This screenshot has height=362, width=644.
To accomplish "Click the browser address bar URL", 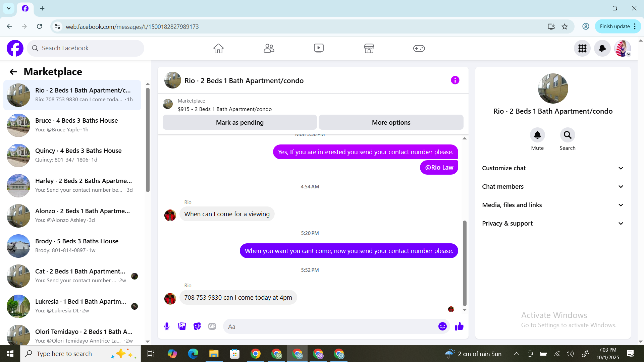I will [x=132, y=26].
